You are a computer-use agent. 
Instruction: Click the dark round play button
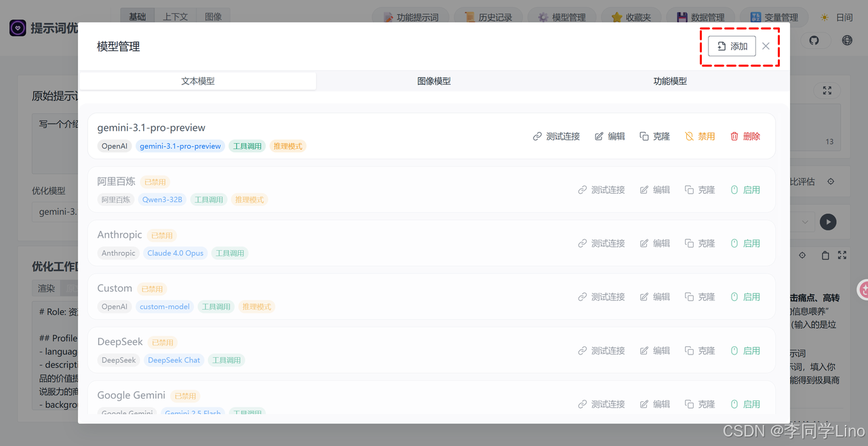tap(828, 222)
